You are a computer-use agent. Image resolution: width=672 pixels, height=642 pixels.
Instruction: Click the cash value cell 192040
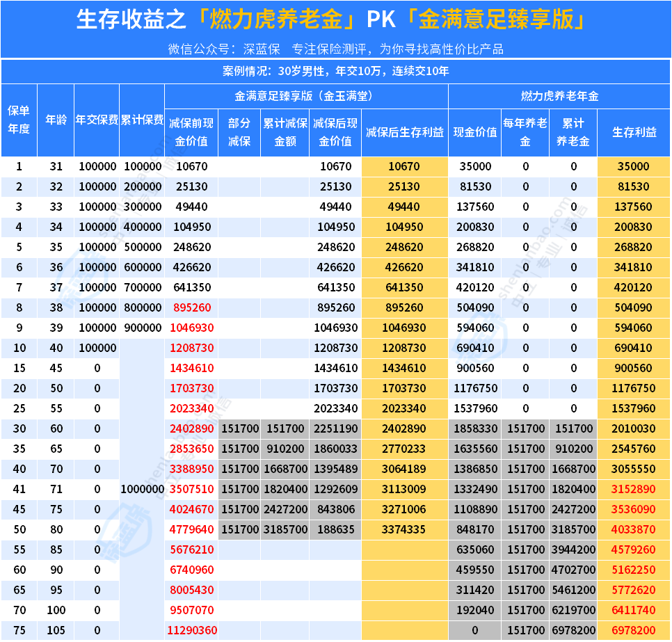point(475,610)
